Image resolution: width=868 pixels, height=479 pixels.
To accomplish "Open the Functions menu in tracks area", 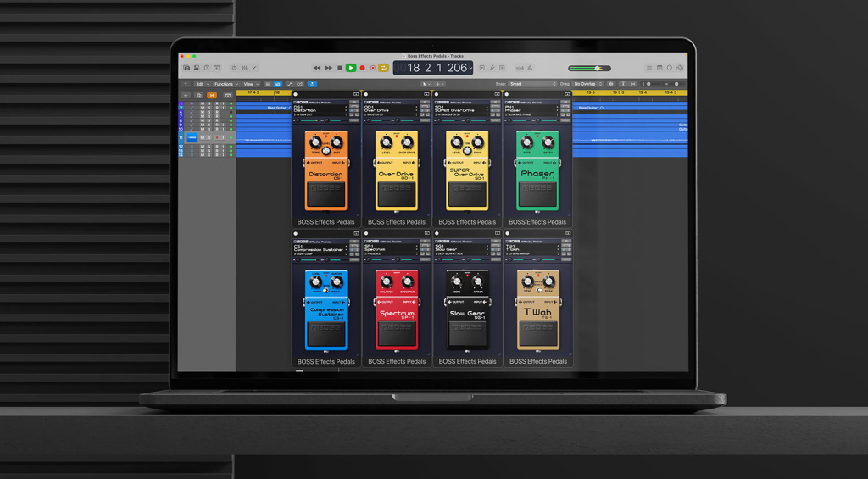I will [x=225, y=84].
